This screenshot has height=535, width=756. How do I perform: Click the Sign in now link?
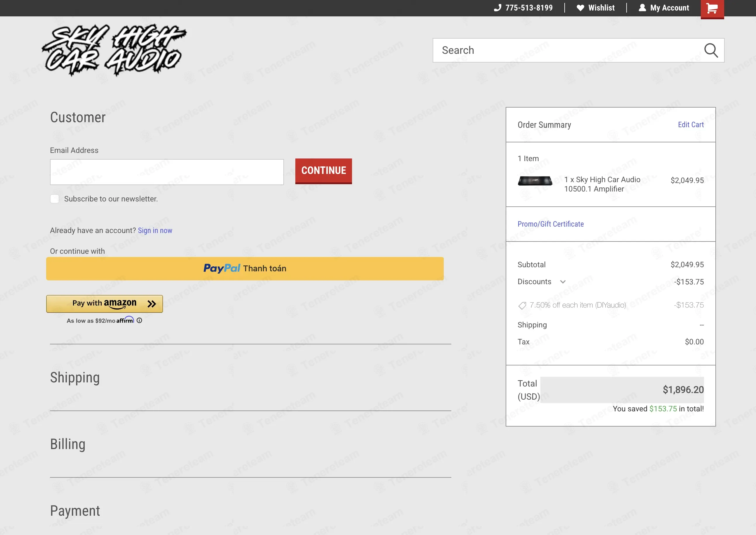click(155, 230)
